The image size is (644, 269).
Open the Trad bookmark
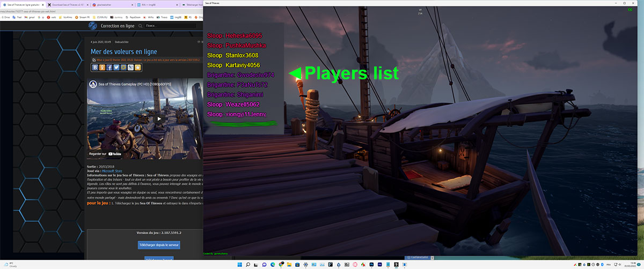click(x=18, y=17)
